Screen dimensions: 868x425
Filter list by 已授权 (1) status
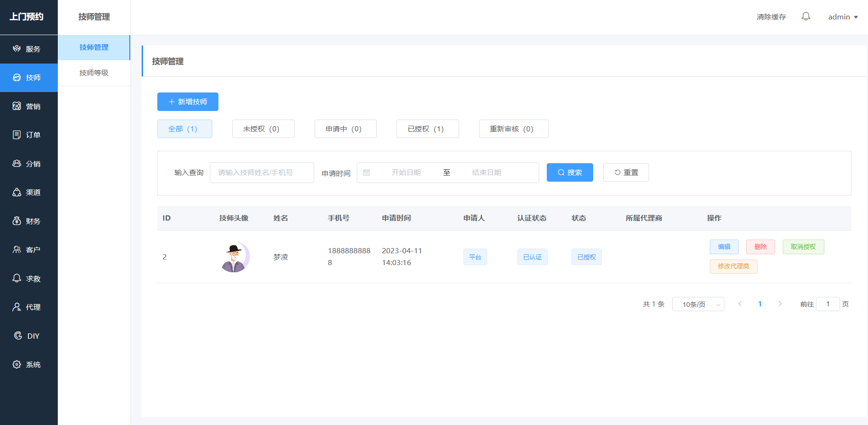coord(427,129)
